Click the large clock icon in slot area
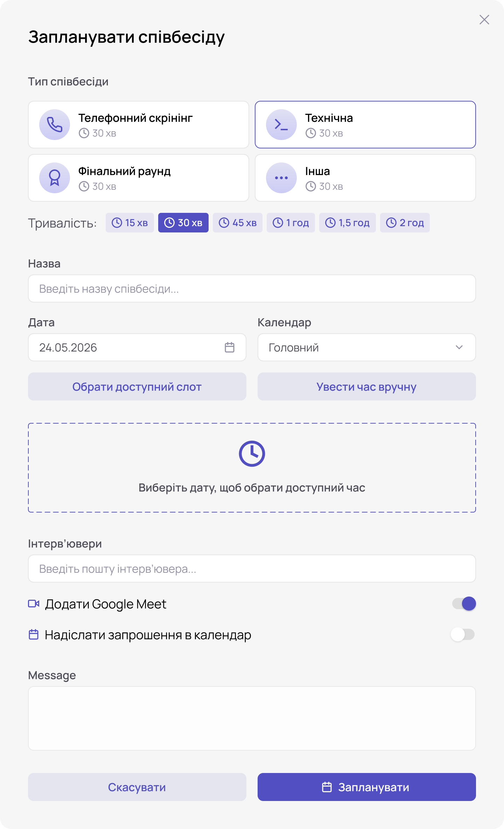This screenshot has width=504, height=829. [252, 454]
